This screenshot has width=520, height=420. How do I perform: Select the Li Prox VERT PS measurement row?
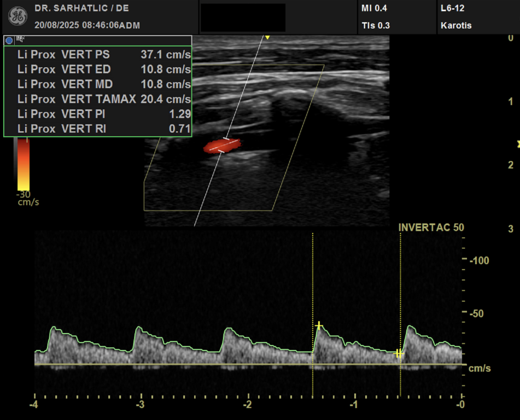104,55
